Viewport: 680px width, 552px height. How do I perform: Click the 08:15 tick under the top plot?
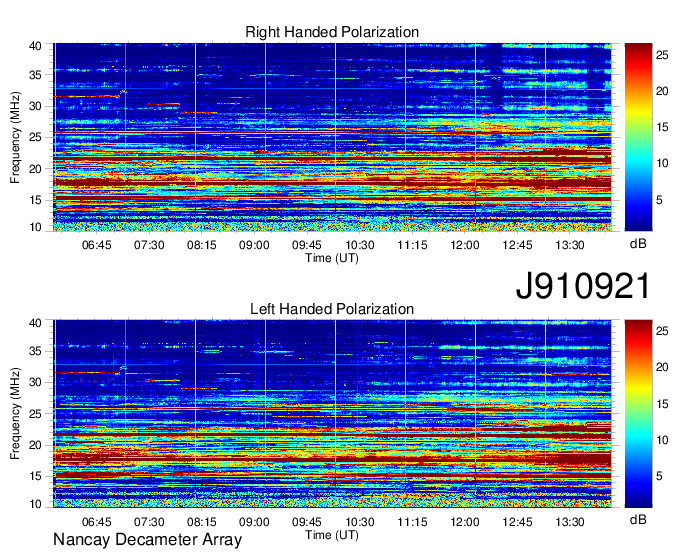tap(202, 245)
